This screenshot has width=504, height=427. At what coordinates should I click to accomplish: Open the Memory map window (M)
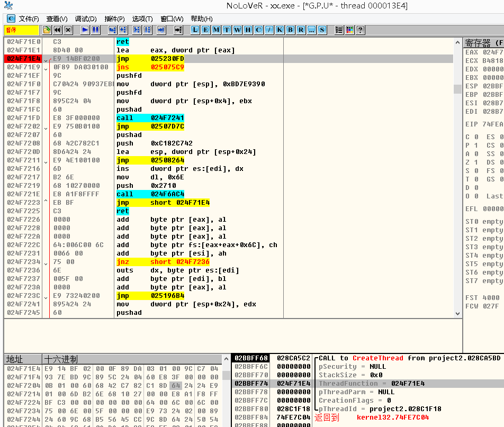[217, 30]
